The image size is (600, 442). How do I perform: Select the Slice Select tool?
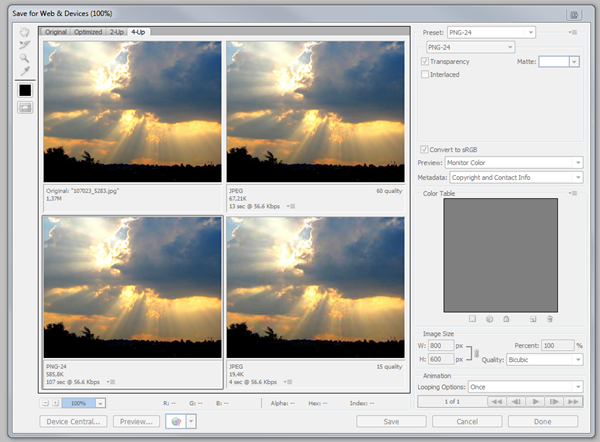(25, 45)
